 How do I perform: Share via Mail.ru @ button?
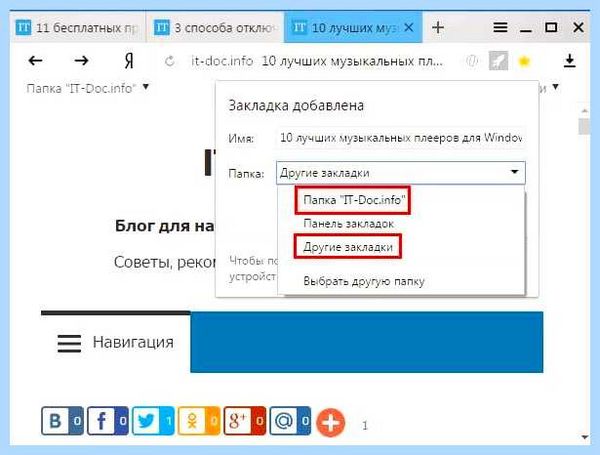[290, 421]
